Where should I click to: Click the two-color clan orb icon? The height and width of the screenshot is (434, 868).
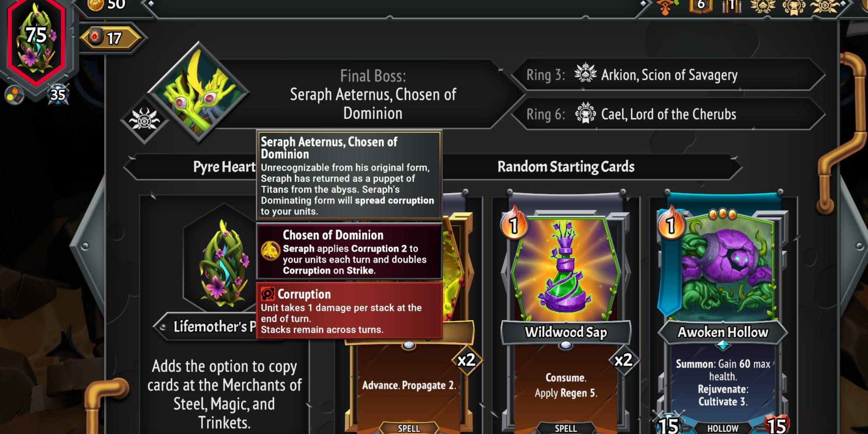pyautogui.click(x=14, y=96)
